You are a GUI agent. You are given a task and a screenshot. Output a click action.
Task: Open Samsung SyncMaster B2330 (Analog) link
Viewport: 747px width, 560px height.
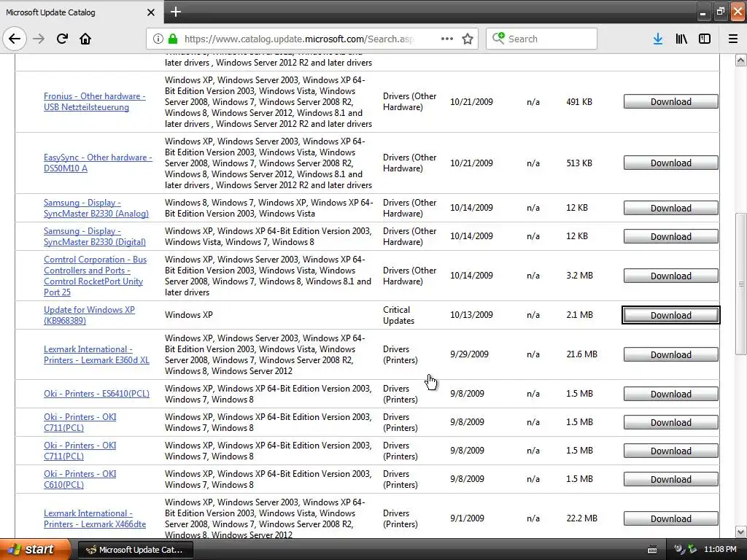96,208
